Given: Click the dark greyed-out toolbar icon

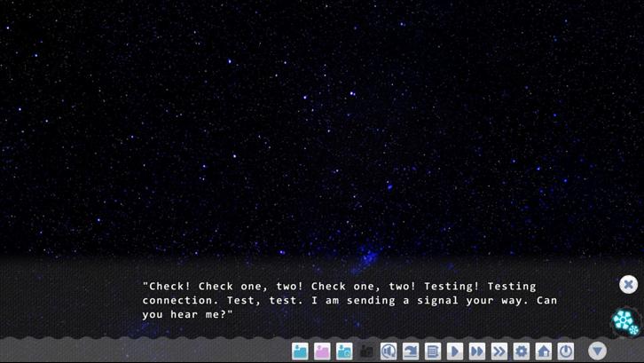Looking at the screenshot, I should click(366, 351).
